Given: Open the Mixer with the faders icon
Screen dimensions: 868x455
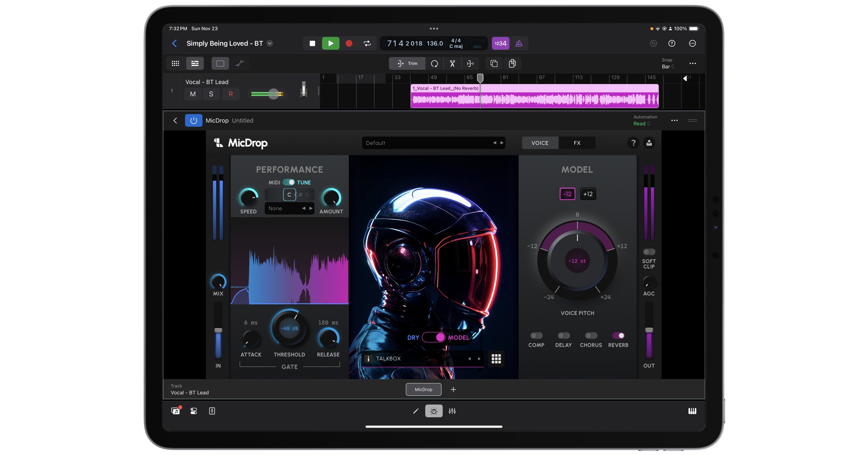Looking at the screenshot, I should pos(452,411).
